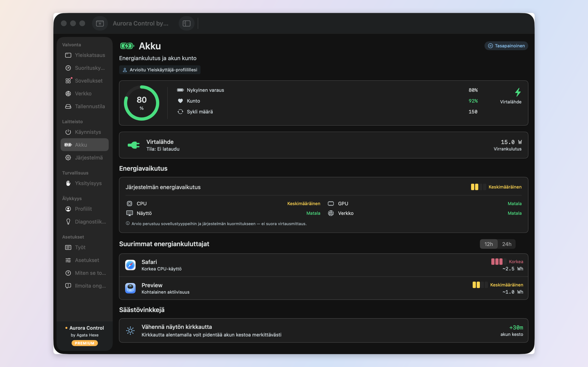This screenshot has width=588, height=367.
Task: Expand the Safari energy consumer row
Action: (323, 265)
